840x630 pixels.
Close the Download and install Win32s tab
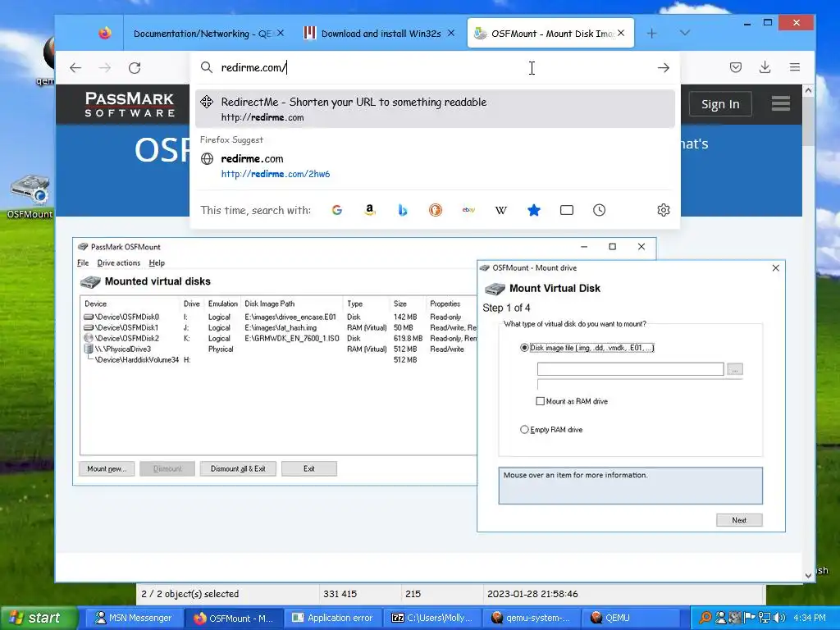[x=451, y=33]
